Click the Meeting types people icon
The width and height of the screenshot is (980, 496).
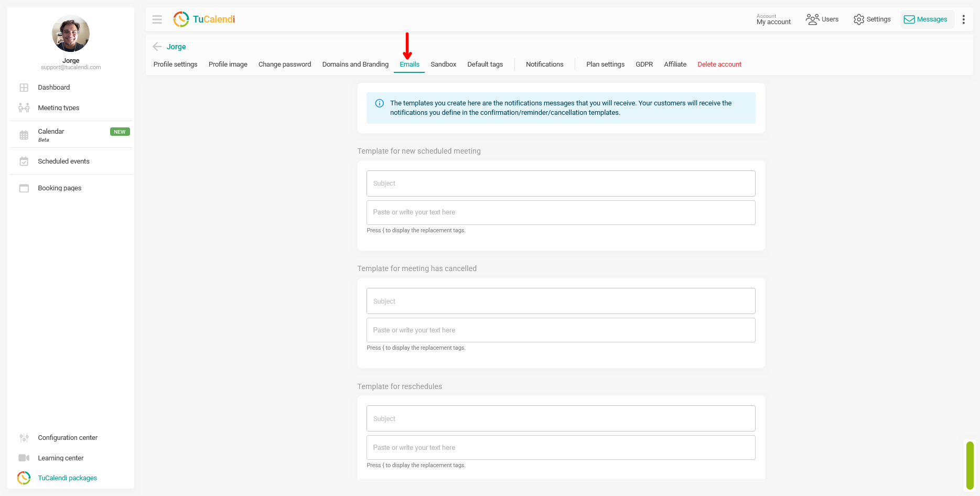[x=24, y=107]
